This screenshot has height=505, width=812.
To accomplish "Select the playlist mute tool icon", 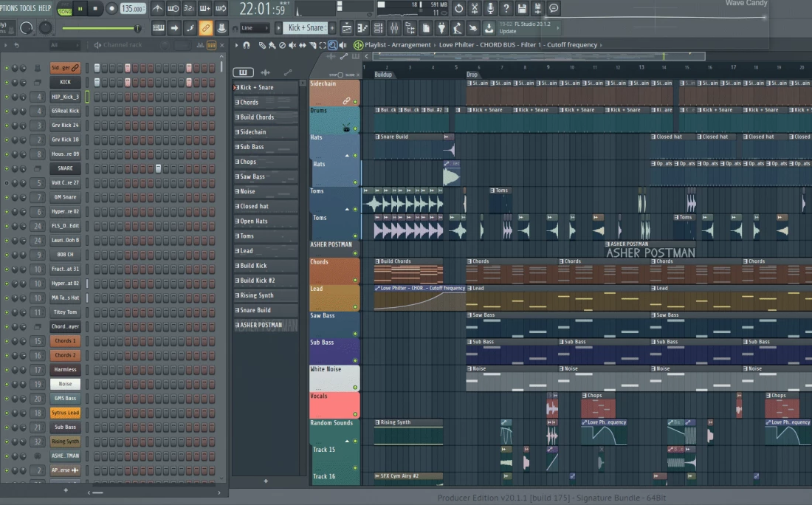I will [x=292, y=45].
